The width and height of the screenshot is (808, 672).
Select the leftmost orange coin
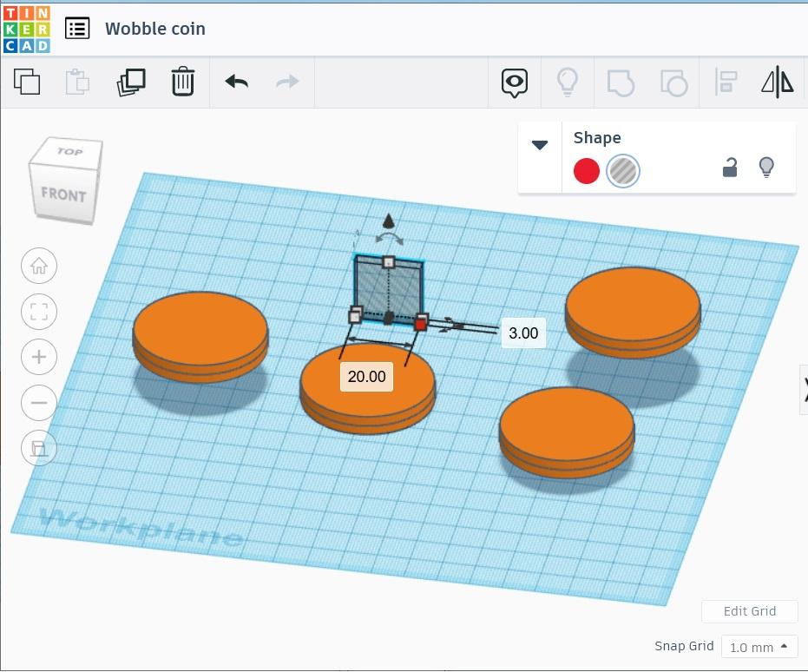(200, 332)
